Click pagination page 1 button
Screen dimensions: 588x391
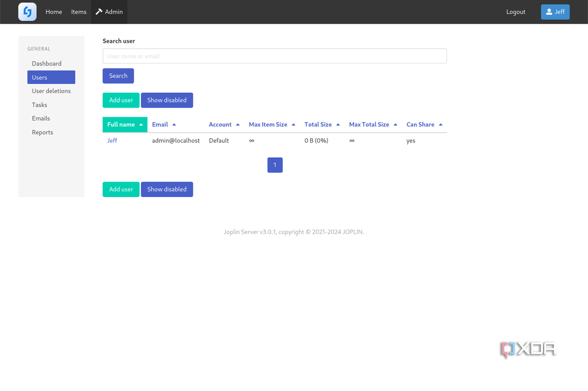click(x=275, y=165)
